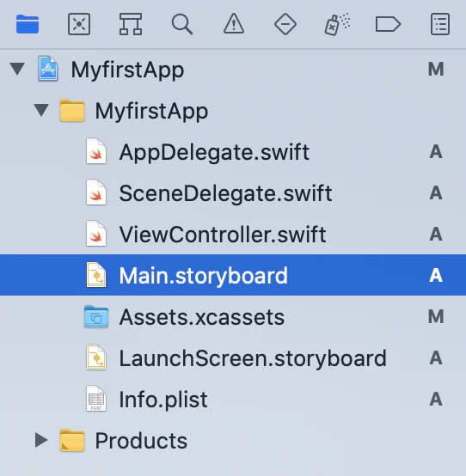Click the Xcode project icon of MyfirstApp
Screen dimensions: 466x476
pyautogui.click(x=48, y=69)
